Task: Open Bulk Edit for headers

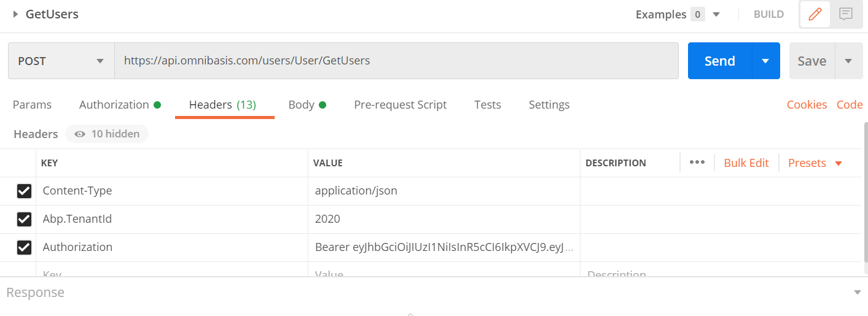Action: pos(746,163)
